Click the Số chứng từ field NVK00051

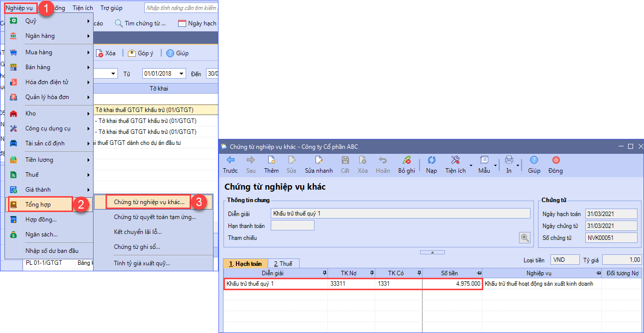click(611, 238)
